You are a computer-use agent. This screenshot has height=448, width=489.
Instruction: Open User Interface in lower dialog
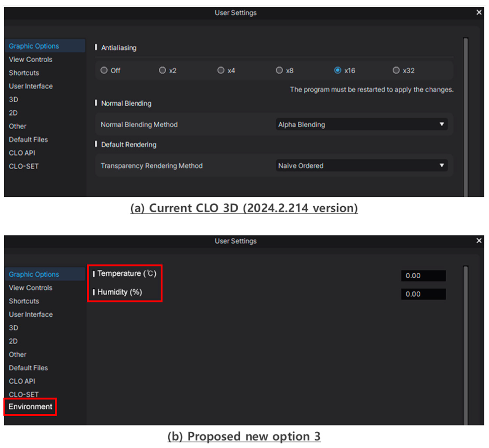tap(30, 314)
